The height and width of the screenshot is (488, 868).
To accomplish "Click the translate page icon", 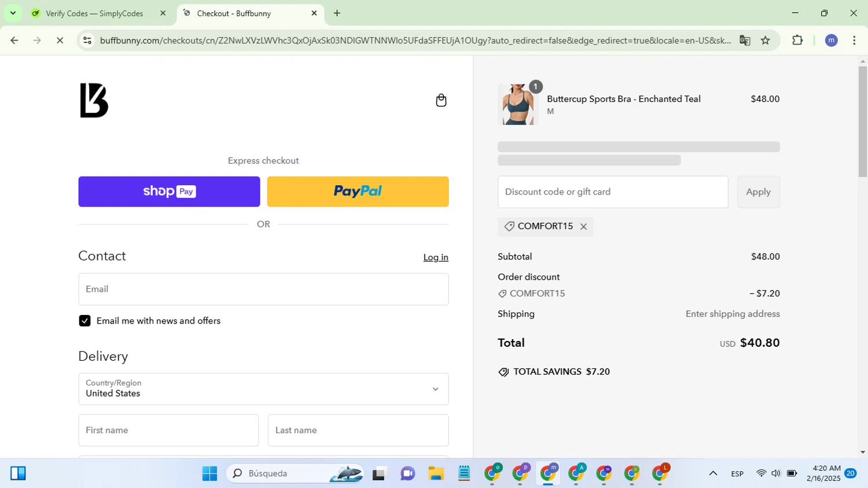I will (x=745, y=41).
